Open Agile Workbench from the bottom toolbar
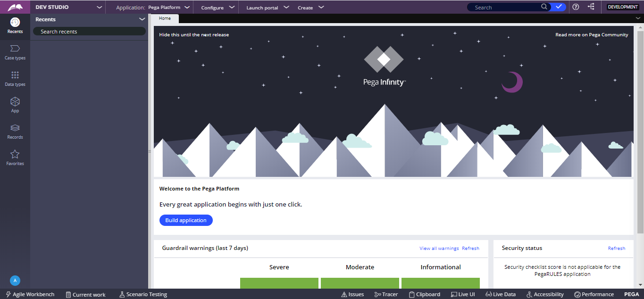 [30, 294]
